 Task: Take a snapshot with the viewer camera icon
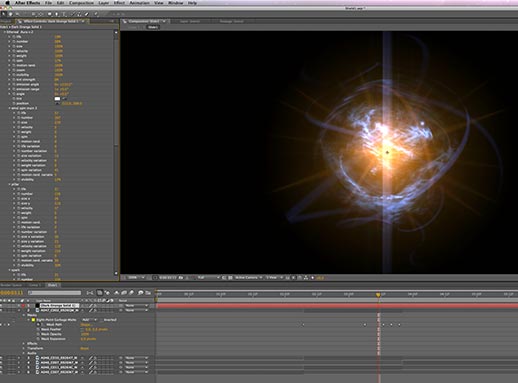coord(181,277)
